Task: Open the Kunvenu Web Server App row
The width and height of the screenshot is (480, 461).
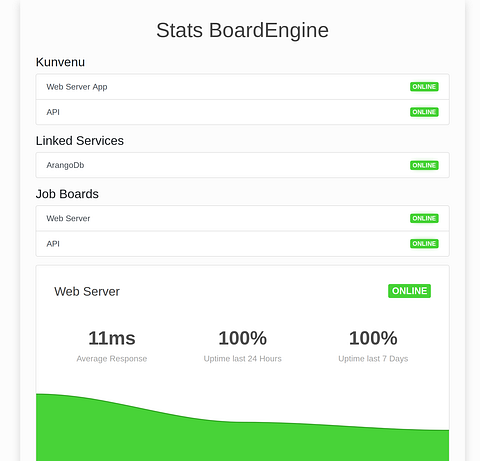Action: 242,87
